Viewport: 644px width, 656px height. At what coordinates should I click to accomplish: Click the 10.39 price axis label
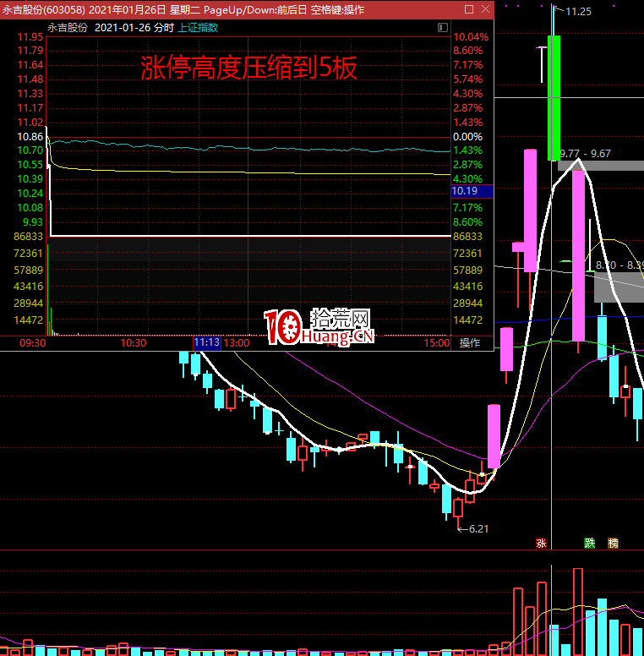coord(30,179)
